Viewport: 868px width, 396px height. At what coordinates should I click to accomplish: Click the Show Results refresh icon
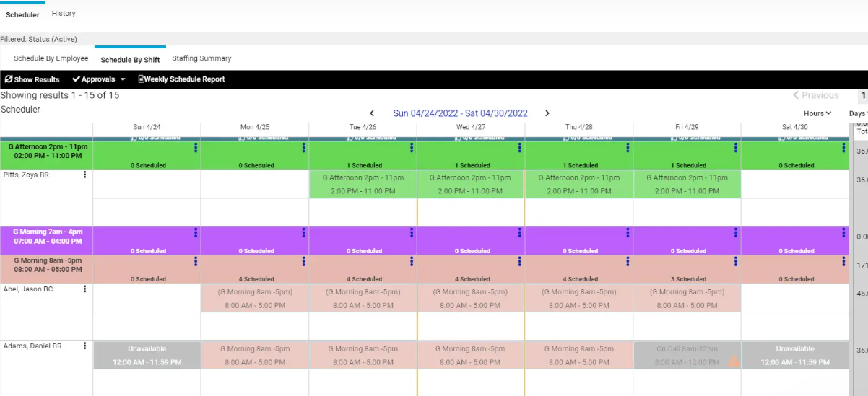pyautogui.click(x=9, y=79)
